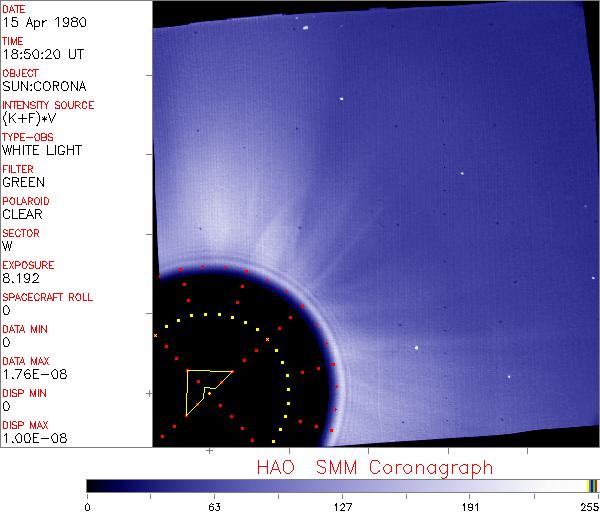Select the date value 15 Apr 1980

45,22
